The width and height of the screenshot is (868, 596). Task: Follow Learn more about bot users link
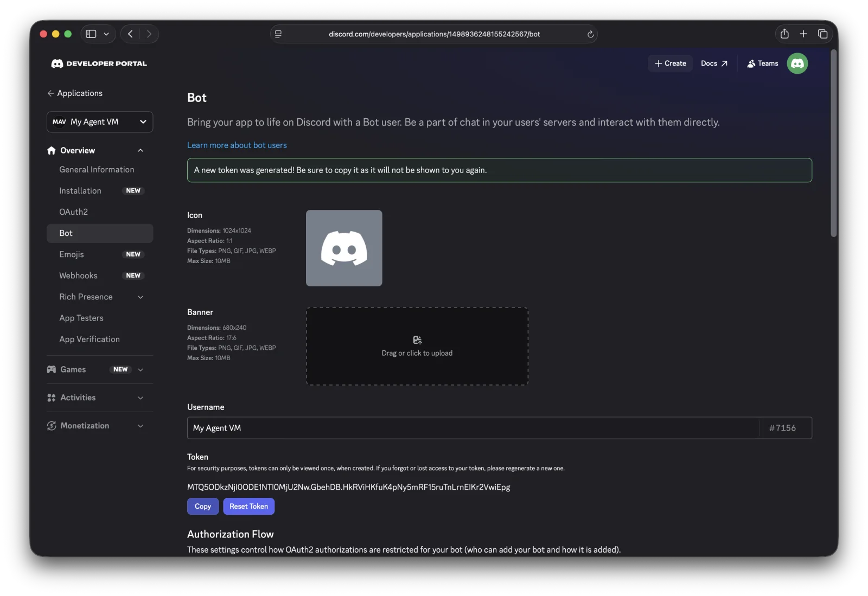237,145
